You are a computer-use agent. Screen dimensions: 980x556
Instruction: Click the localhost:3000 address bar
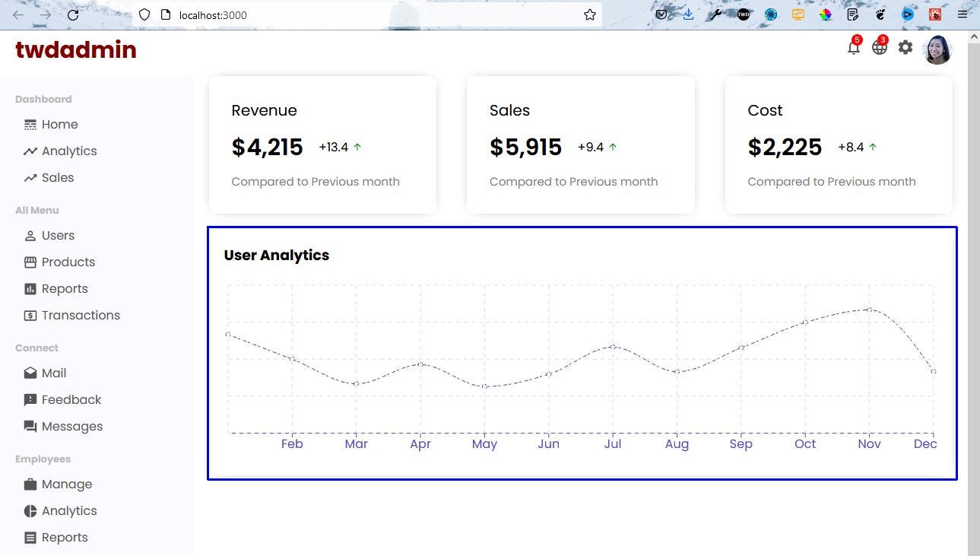[367, 14]
